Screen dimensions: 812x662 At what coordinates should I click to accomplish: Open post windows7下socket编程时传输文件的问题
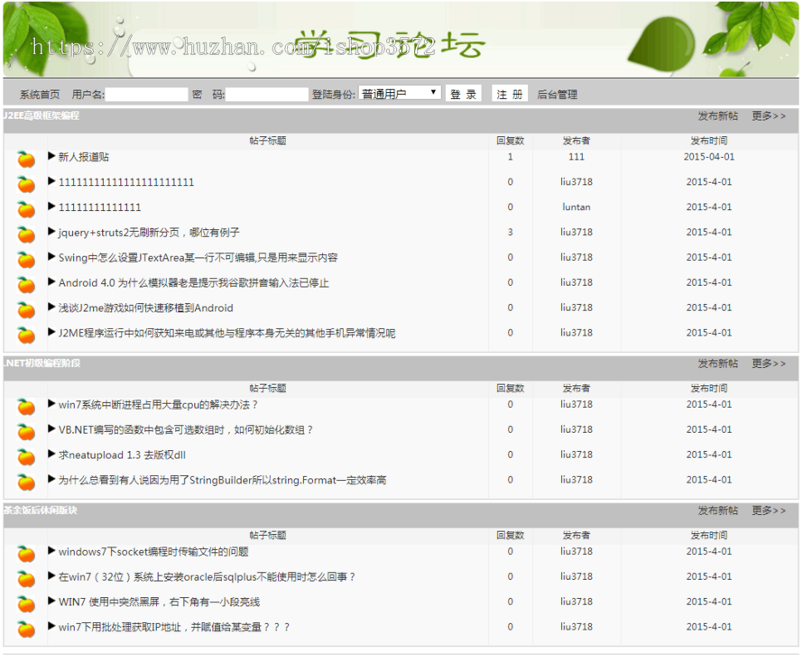[x=153, y=552]
